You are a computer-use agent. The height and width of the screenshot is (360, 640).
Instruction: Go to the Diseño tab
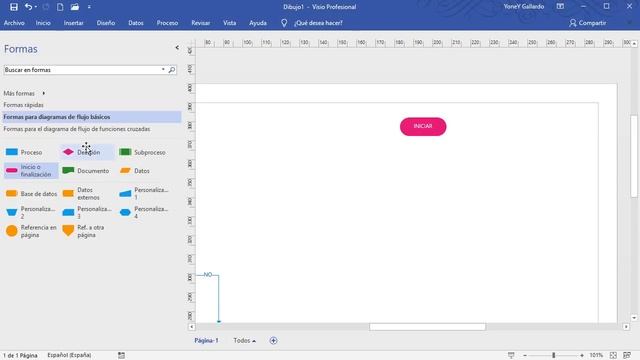(x=106, y=23)
